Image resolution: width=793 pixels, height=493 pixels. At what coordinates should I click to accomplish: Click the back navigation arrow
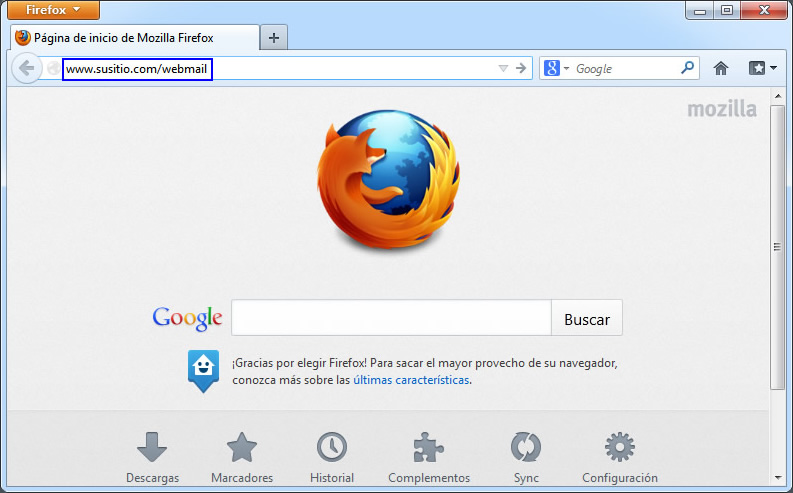[x=26, y=69]
